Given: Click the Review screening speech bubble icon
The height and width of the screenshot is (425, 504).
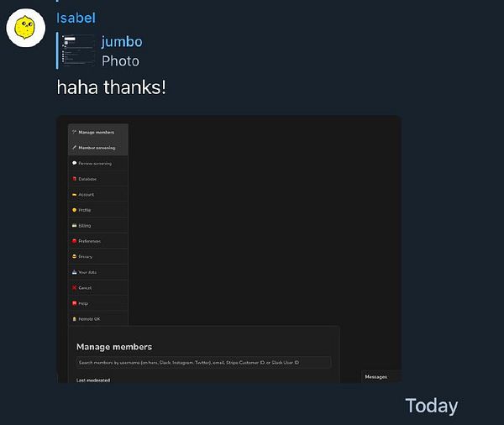Looking at the screenshot, I should [x=74, y=163].
